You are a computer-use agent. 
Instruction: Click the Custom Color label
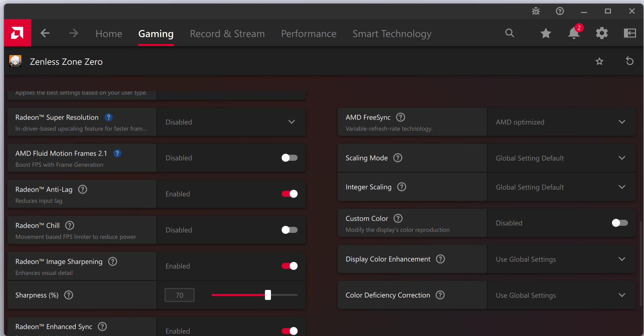(x=367, y=219)
